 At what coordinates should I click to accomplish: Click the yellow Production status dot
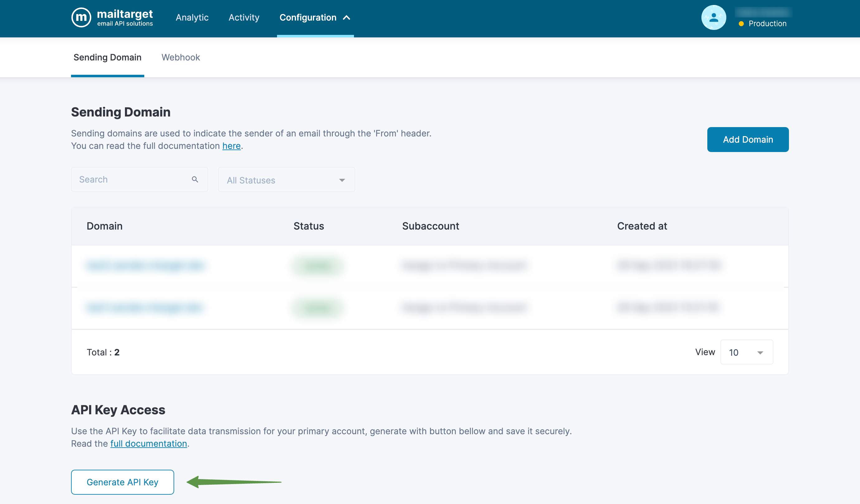[x=741, y=24]
